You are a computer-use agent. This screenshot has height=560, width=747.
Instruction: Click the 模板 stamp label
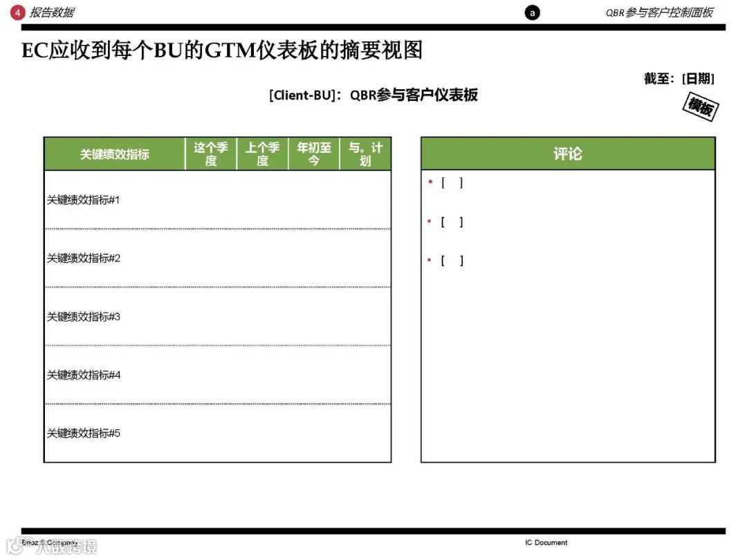tap(700, 107)
